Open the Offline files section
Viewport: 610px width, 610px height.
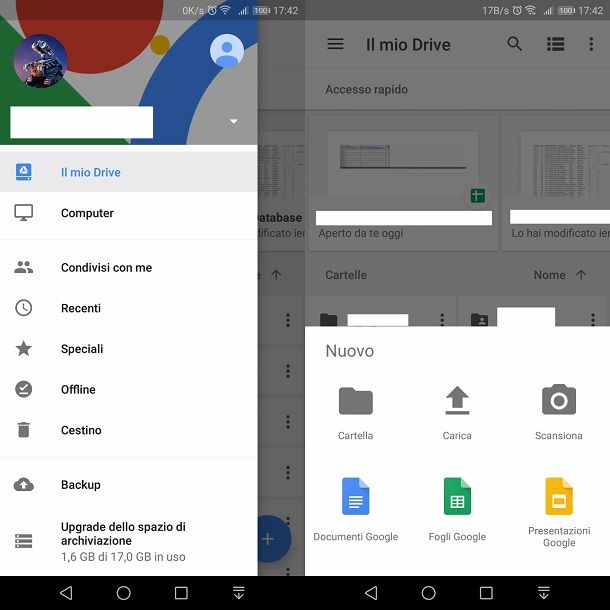(128, 389)
